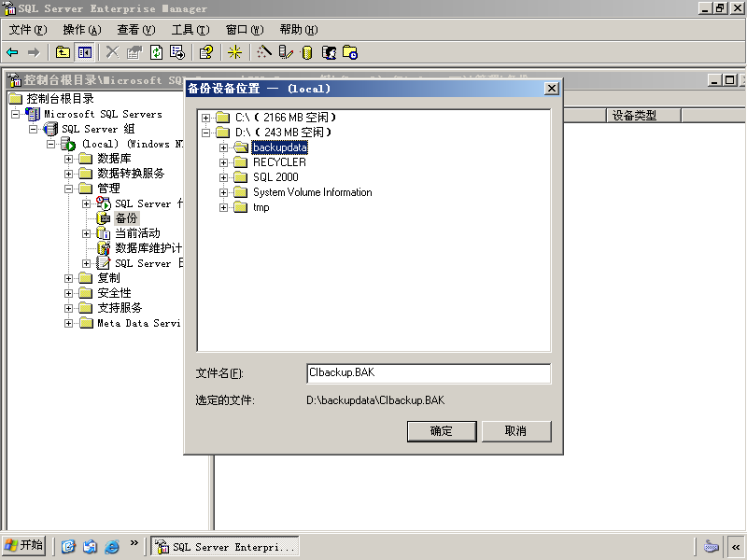Screen dimensions: 747x560
Task: Expand the backupdata folder
Action: coord(223,147)
